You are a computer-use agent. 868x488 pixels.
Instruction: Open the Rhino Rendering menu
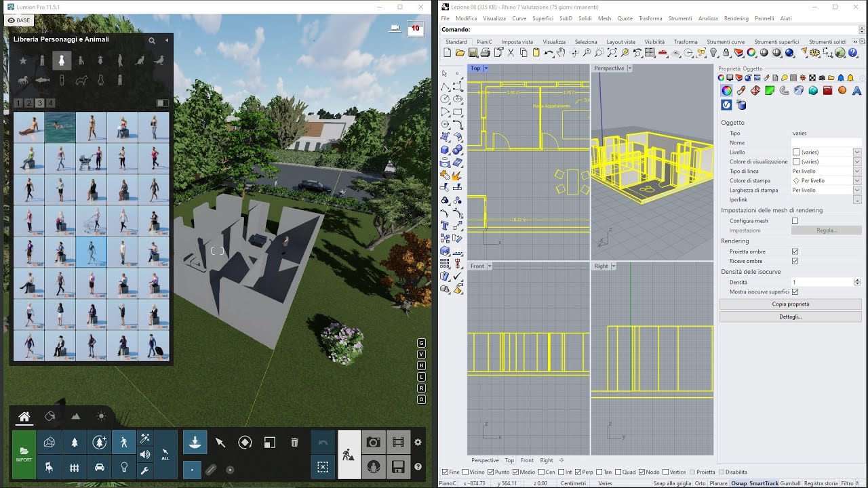[736, 18]
